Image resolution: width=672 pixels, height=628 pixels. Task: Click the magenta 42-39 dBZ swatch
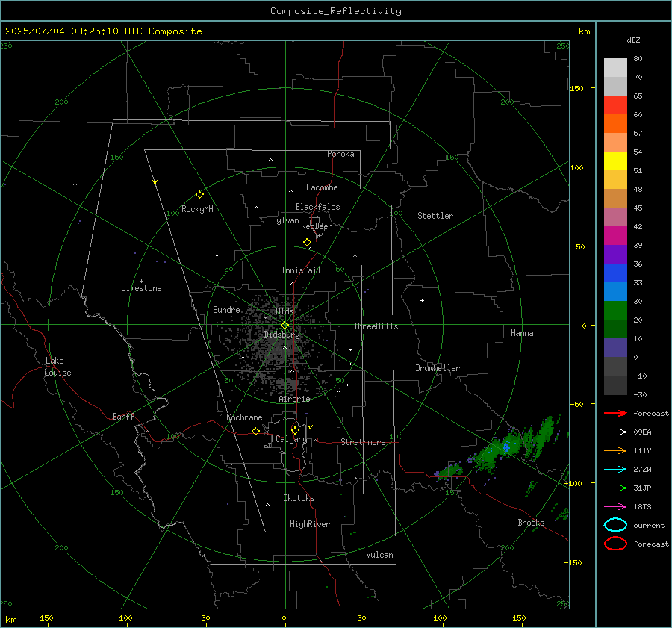[x=615, y=236]
